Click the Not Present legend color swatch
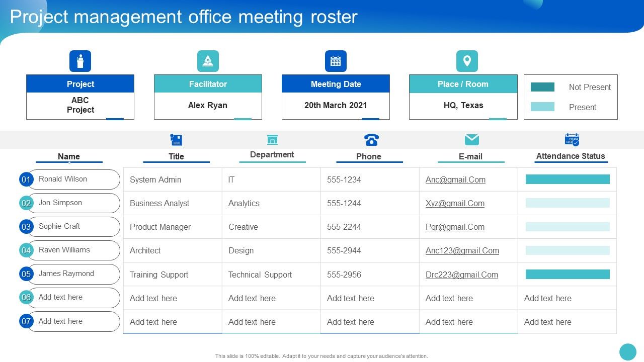 [542, 87]
